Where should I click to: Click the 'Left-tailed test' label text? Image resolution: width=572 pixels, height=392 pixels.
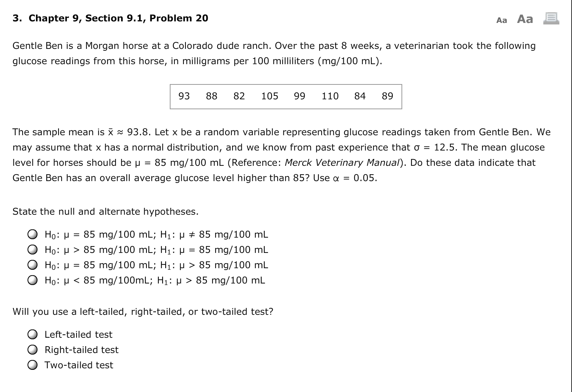[x=78, y=334]
